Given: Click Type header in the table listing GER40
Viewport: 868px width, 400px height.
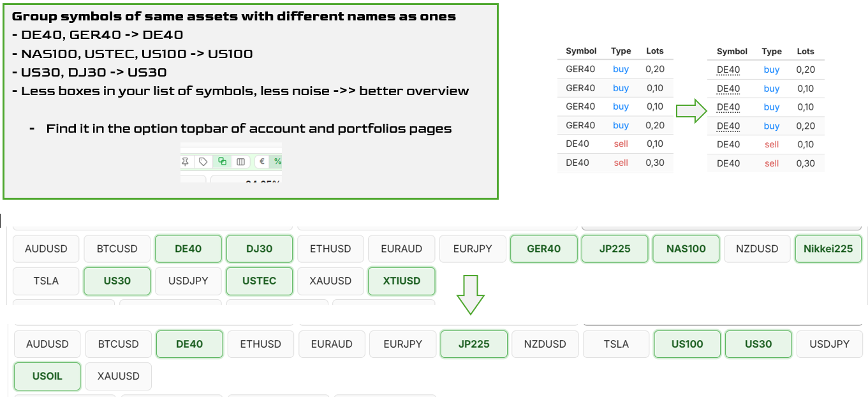Looking at the screenshot, I should tap(621, 51).
